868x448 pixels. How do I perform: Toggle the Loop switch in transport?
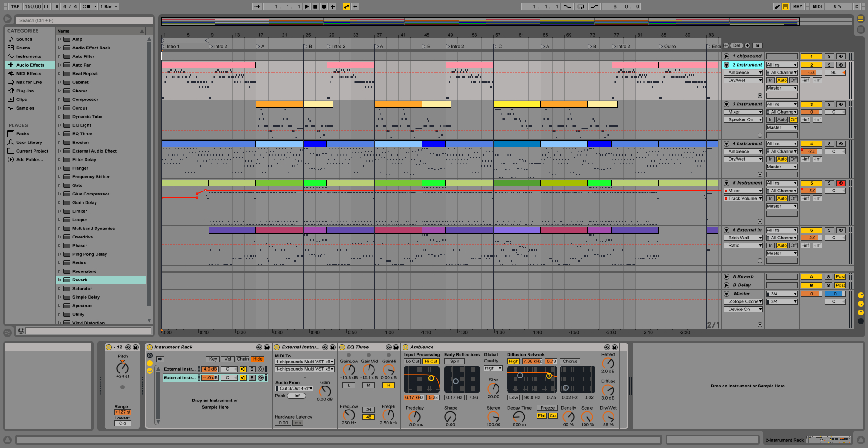(580, 6)
